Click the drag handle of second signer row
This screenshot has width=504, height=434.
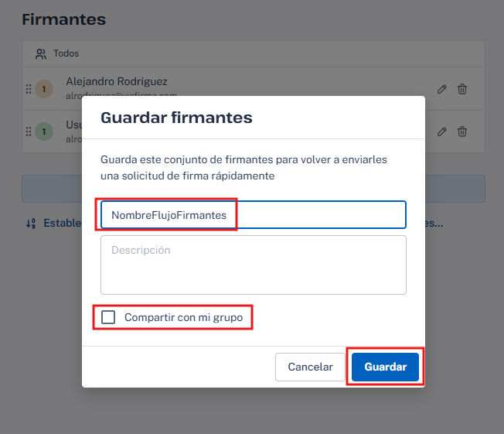coord(29,132)
